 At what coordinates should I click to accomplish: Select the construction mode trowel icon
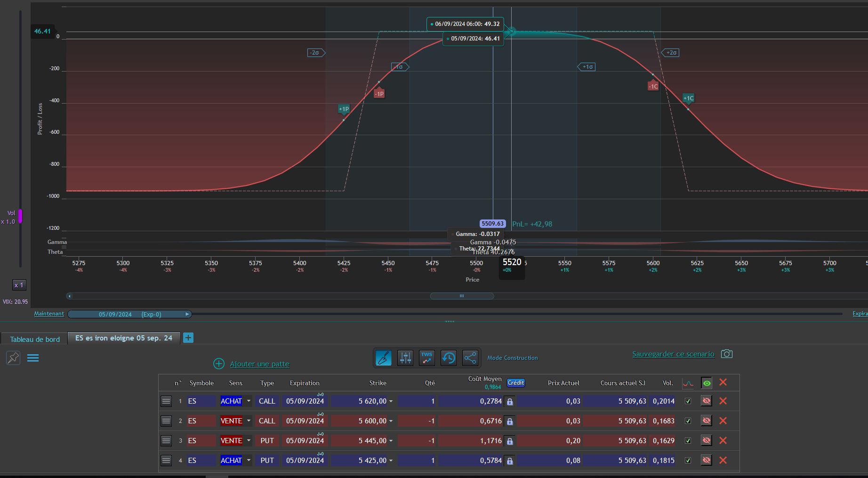pyautogui.click(x=384, y=358)
